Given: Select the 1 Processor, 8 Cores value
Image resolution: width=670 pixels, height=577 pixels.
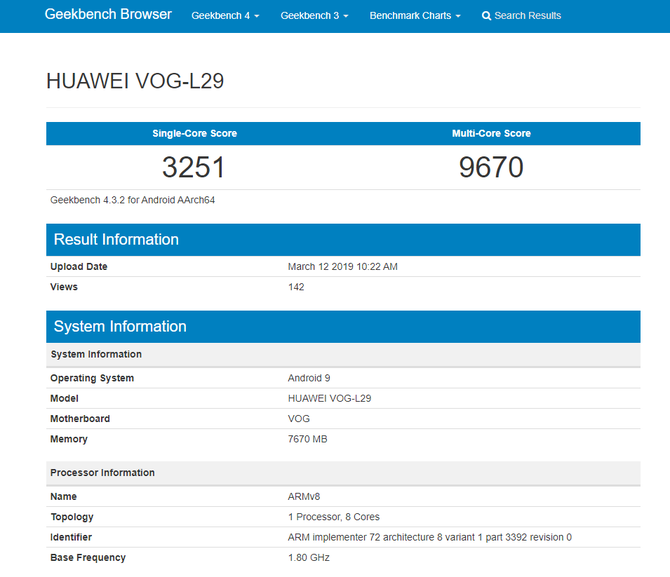Looking at the screenshot, I should [334, 517].
